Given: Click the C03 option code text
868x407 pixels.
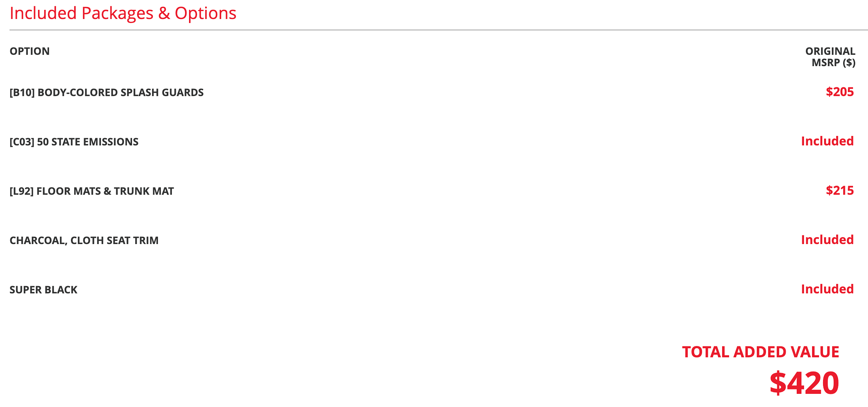Looking at the screenshot, I should (22, 142).
